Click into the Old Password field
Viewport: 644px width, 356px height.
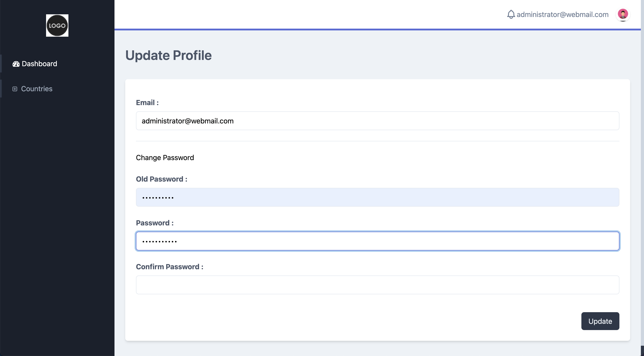point(377,197)
